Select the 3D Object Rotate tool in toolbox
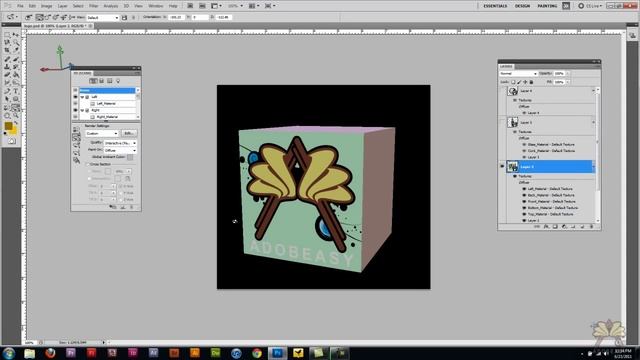The image size is (640, 360). click(x=7, y=107)
